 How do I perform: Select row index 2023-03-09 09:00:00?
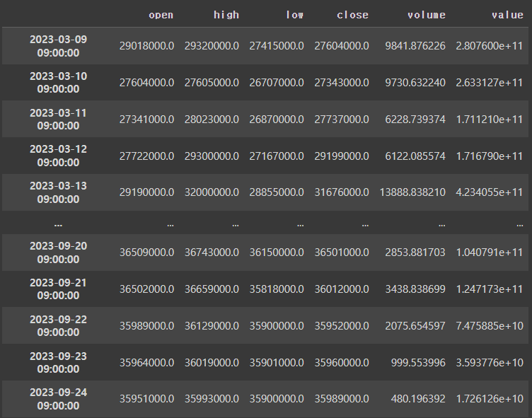[58, 46]
